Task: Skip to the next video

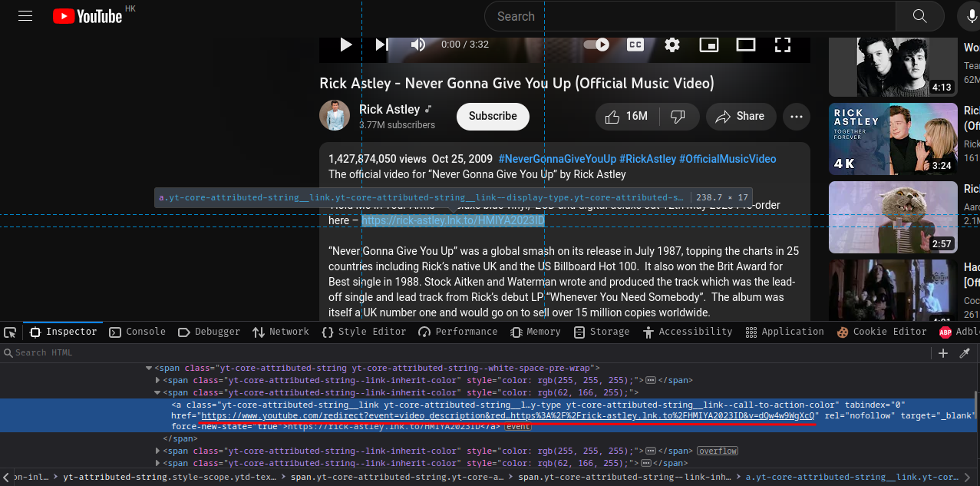Action: tap(381, 45)
